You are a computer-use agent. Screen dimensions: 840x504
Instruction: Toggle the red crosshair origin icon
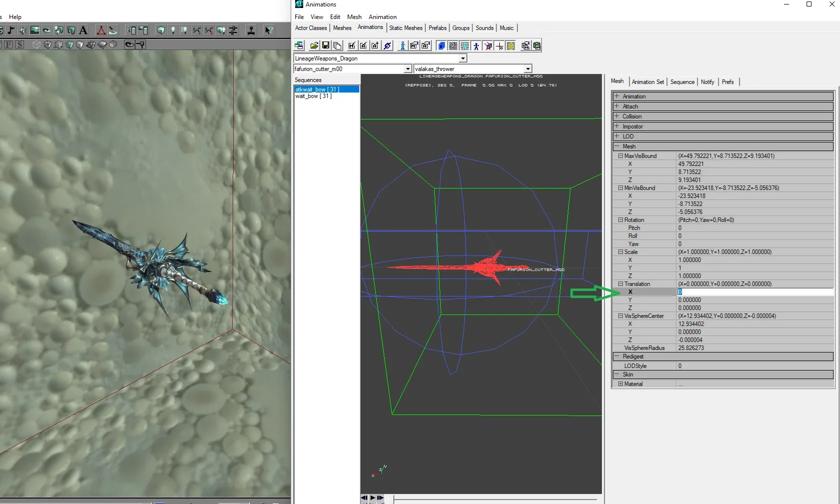click(x=499, y=45)
